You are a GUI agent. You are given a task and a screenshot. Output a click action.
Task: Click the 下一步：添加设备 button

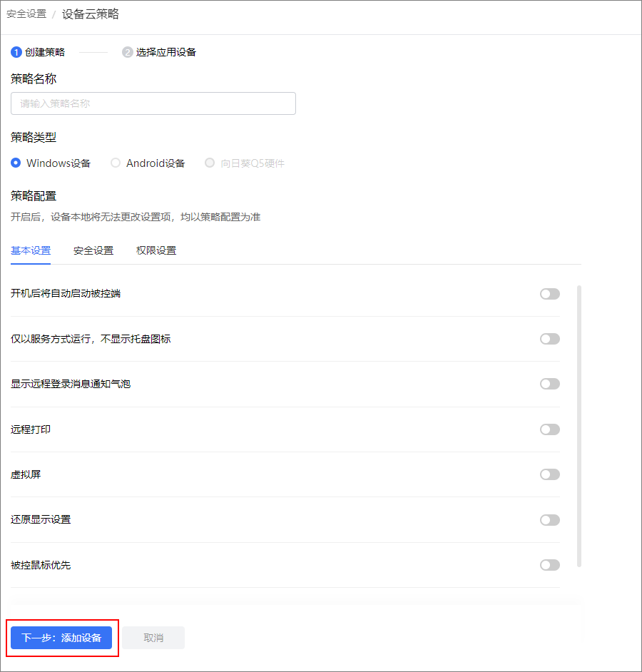click(x=61, y=638)
